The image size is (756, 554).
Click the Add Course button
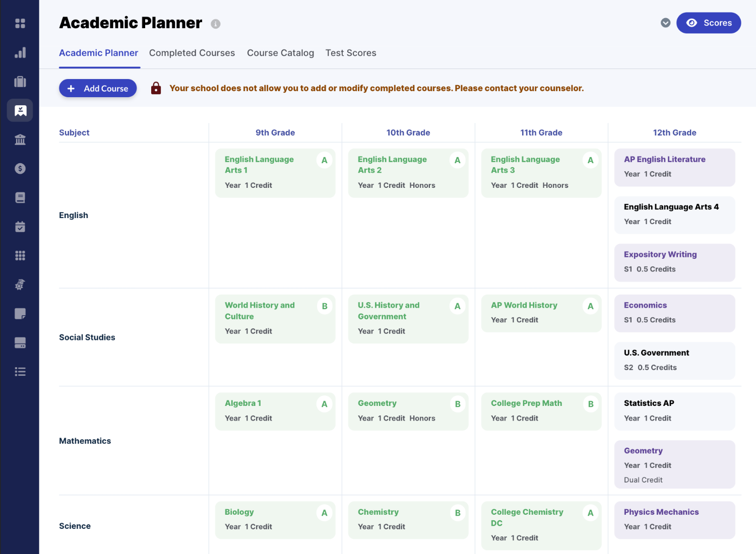tap(98, 88)
